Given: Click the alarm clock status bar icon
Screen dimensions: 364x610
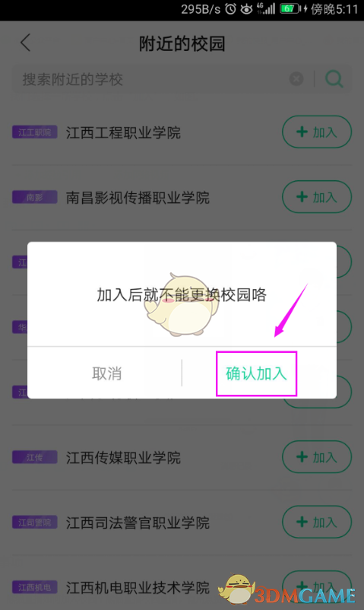Looking at the screenshot, I should [x=230, y=8].
